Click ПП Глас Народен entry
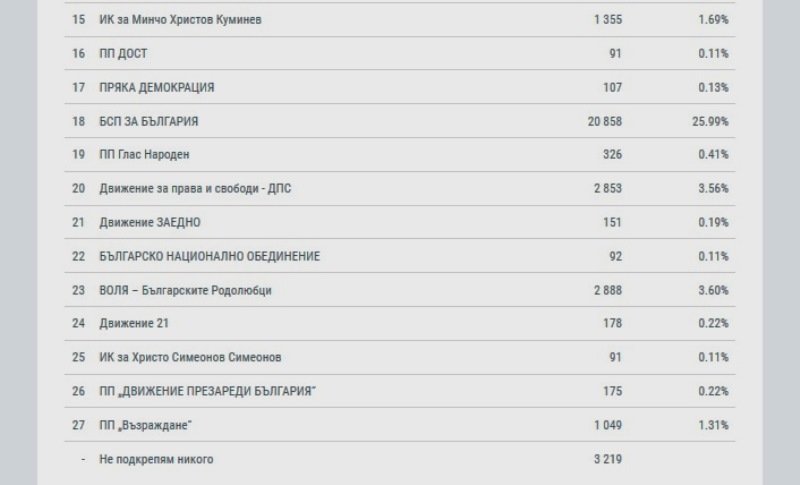 (x=399, y=155)
